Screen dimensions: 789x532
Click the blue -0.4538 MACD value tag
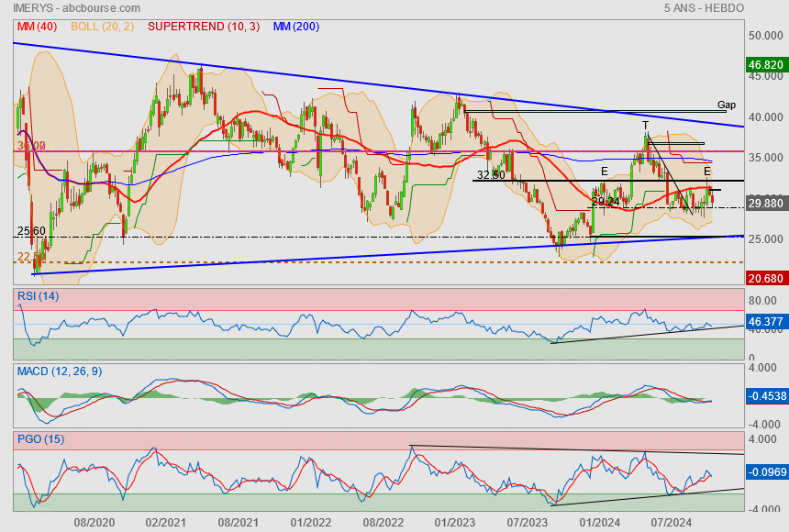[x=766, y=396]
